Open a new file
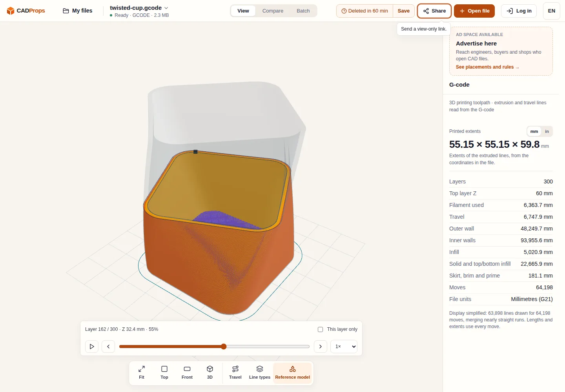This screenshot has width=565, height=392. point(474,11)
